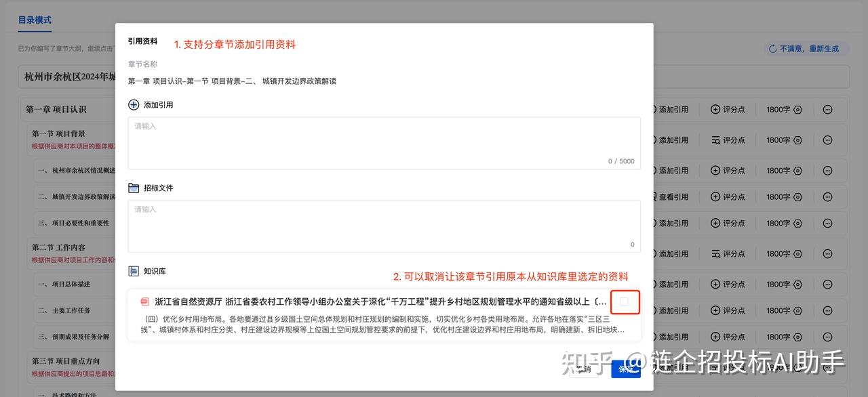The width and height of the screenshot is (868, 397).
Task: Switch to the 目录模式 tab
Action: point(35,20)
